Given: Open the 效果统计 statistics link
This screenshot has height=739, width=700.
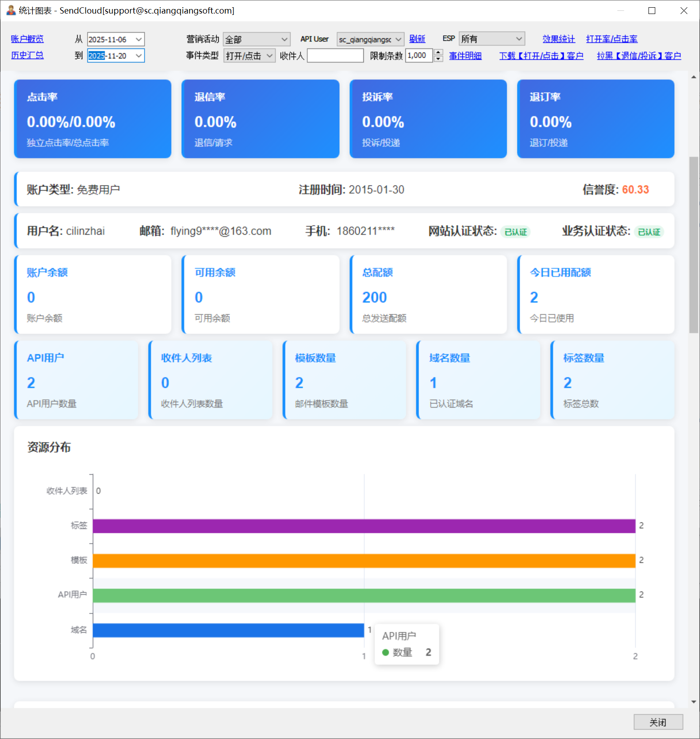Looking at the screenshot, I should click(559, 39).
